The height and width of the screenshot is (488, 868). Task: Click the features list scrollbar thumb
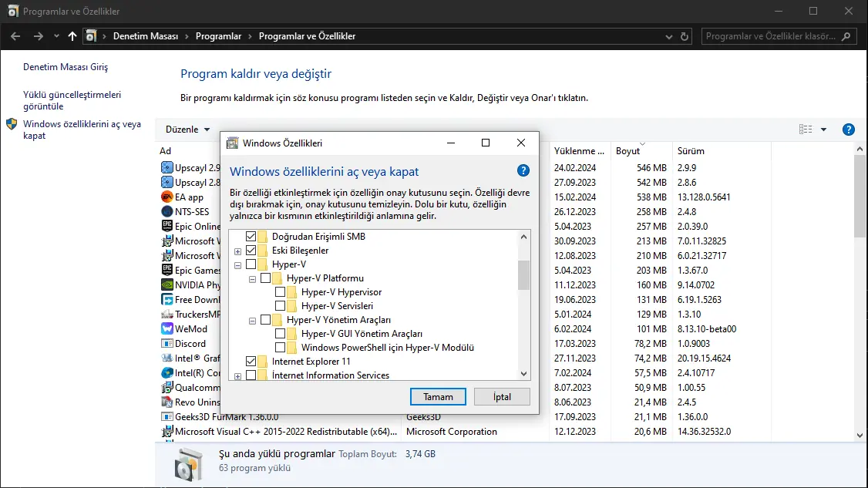pyautogui.click(x=523, y=275)
